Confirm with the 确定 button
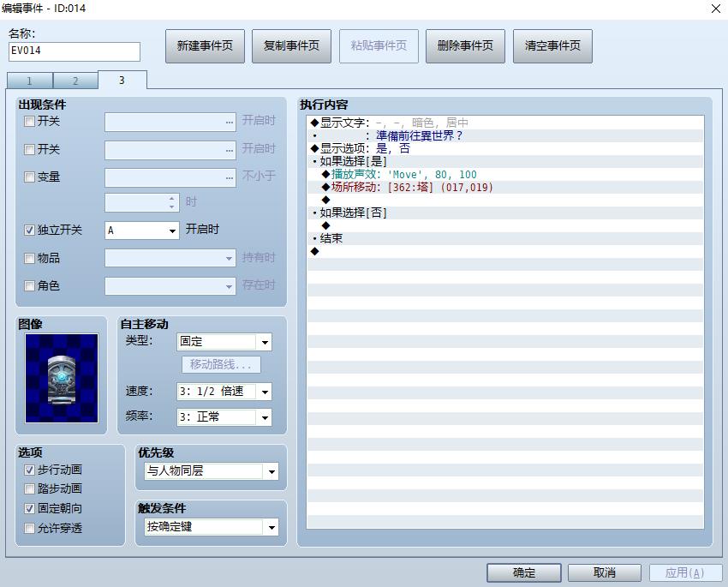This screenshot has height=587, width=728. point(524,573)
